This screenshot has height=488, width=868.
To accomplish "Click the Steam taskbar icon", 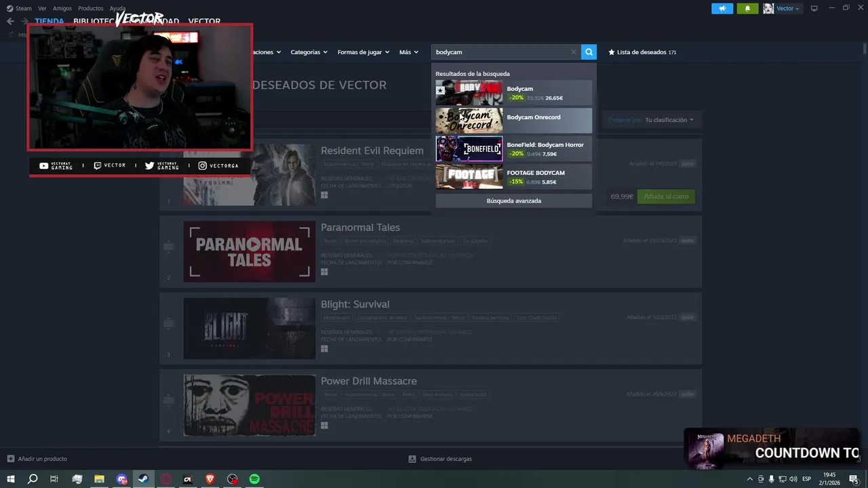I will [143, 479].
